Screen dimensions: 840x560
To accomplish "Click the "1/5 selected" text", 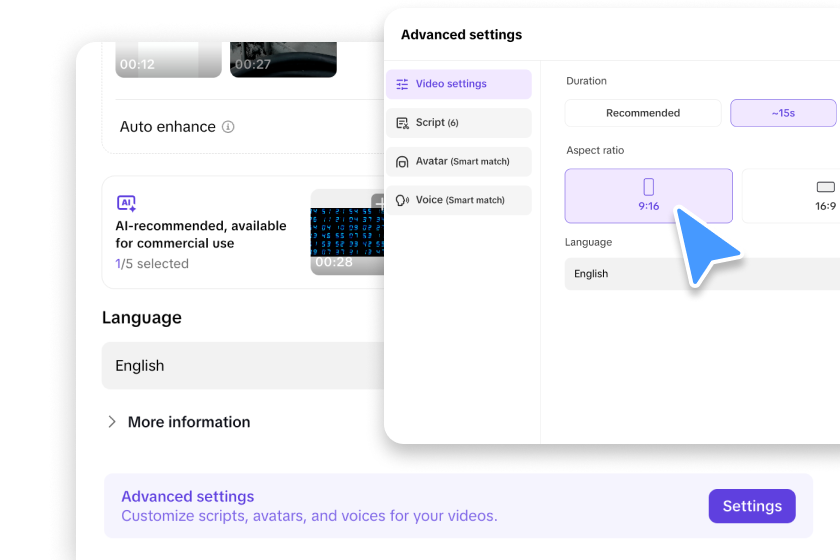I will click(151, 264).
